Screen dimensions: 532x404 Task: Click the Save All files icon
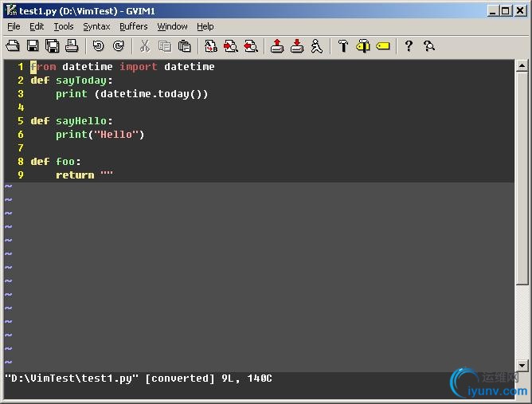[x=53, y=46]
